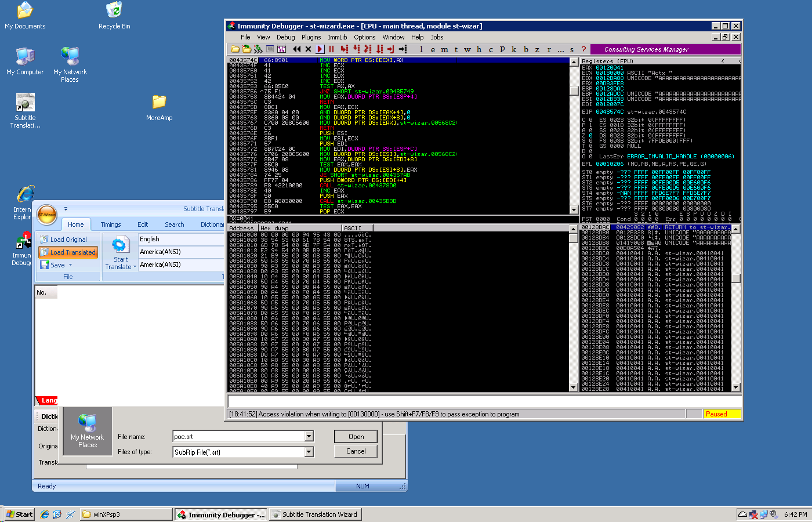Switch to Edit ribbon tab

click(143, 224)
